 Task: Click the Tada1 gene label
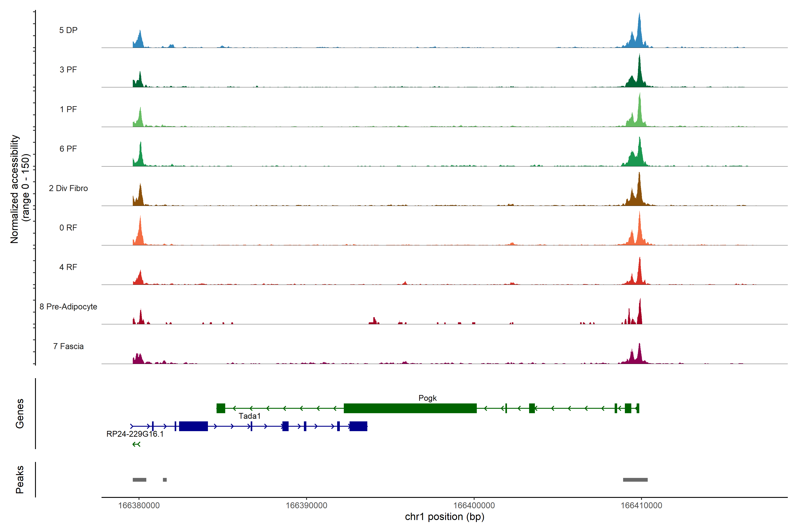[249, 416]
